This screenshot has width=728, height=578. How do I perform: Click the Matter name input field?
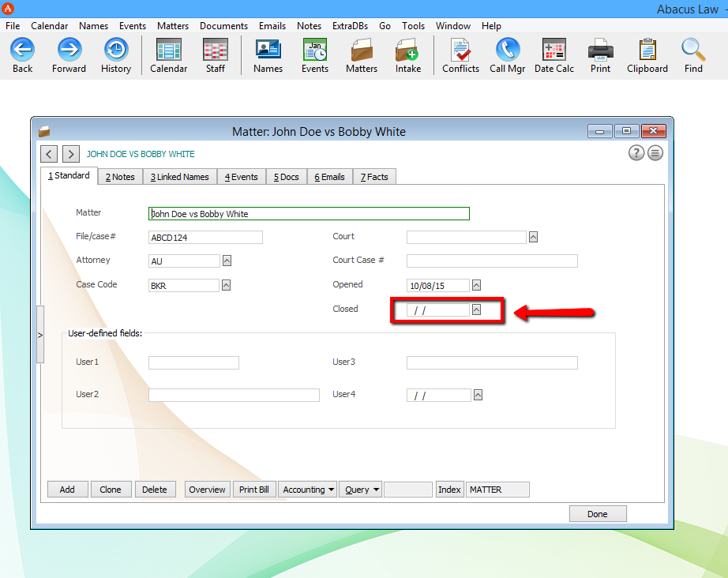pos(309,213)
